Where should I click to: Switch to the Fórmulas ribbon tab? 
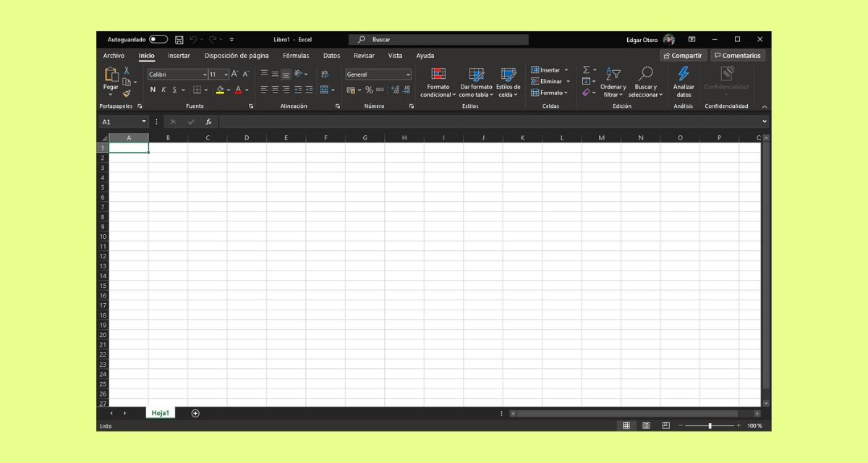[296, 56]
